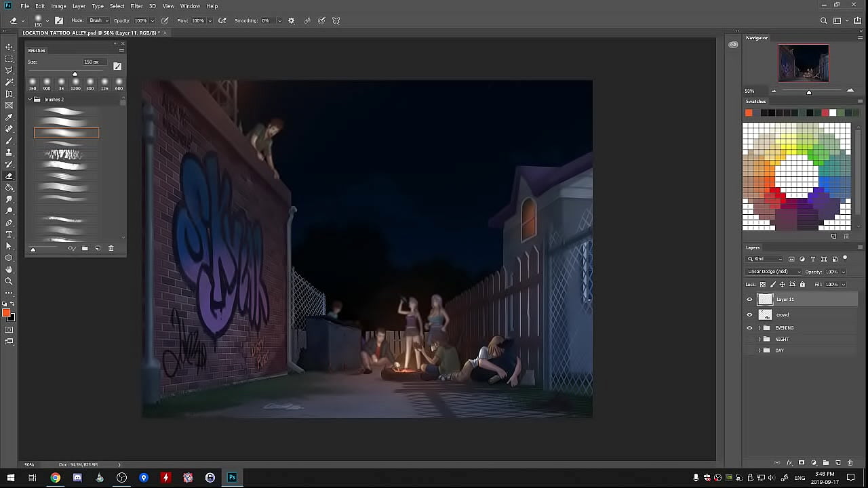Show the NIGHT layer group

pyautogui.click(x=749, y=339)
